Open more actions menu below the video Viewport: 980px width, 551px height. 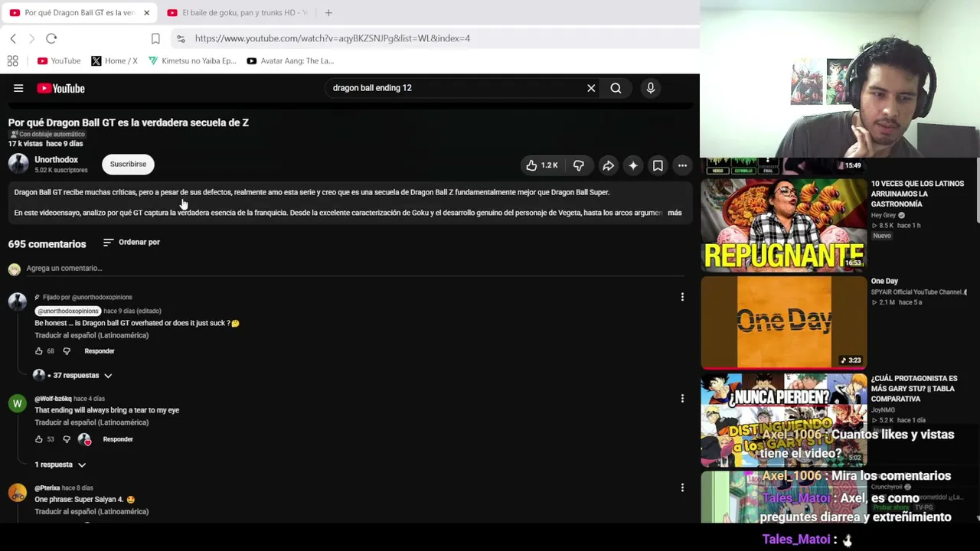tap(682, 165)
